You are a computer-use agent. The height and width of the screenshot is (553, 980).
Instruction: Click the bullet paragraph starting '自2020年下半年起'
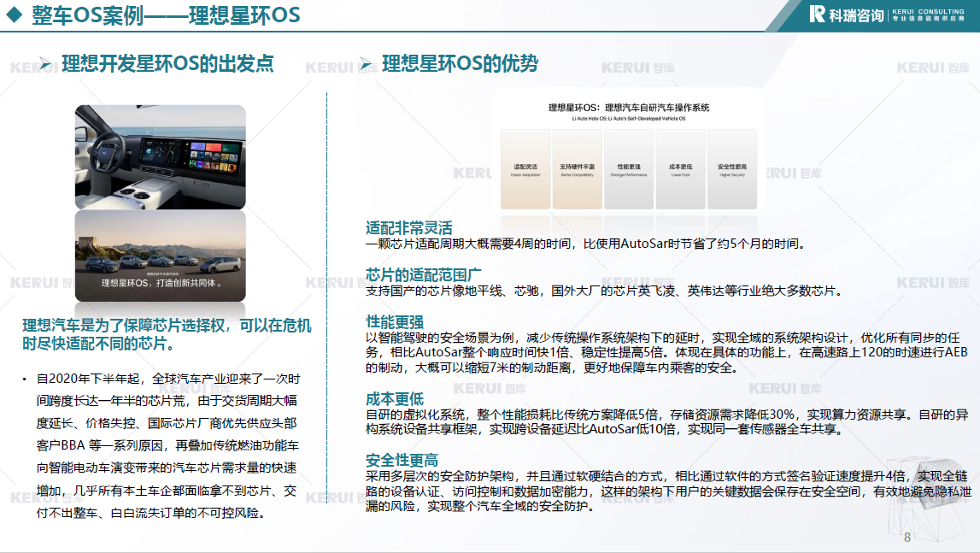167,446
